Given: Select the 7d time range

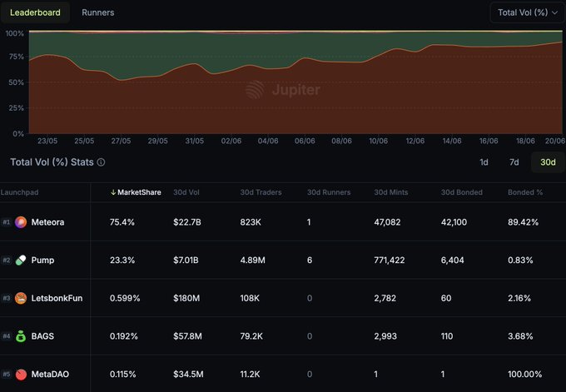Looking at the screenshot, I should click(514, 162).
